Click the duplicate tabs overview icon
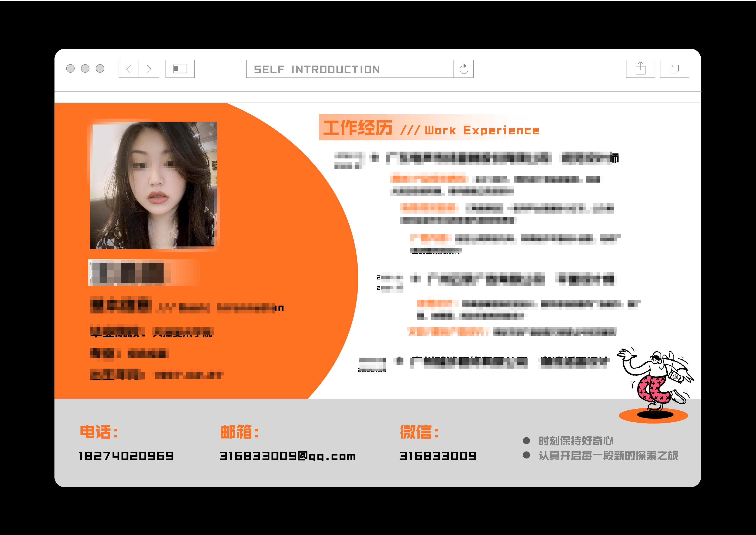This screenshot has width=756, height=535. click(x=674, y=69)
